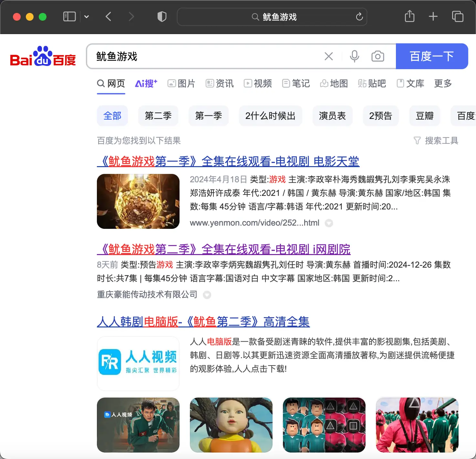Toggle Safari sidebar

[69, 16]
